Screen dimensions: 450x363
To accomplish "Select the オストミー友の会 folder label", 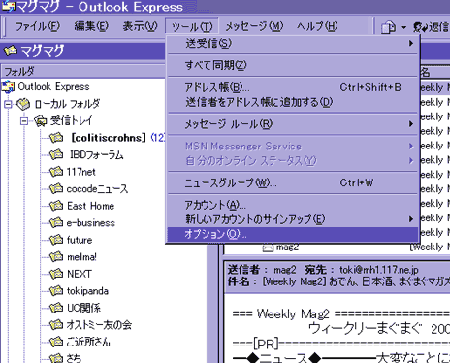I will (99, 325).
